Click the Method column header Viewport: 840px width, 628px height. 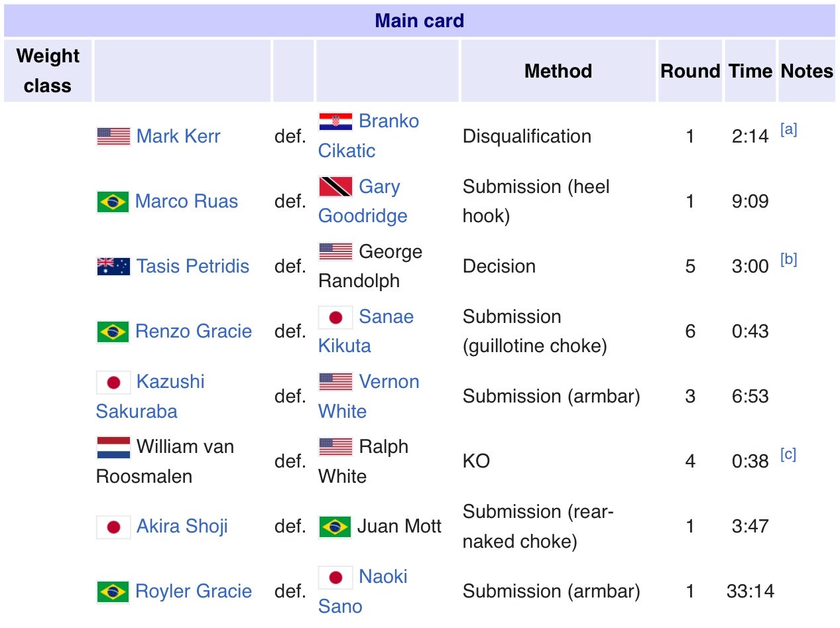[x=558, y=71]
